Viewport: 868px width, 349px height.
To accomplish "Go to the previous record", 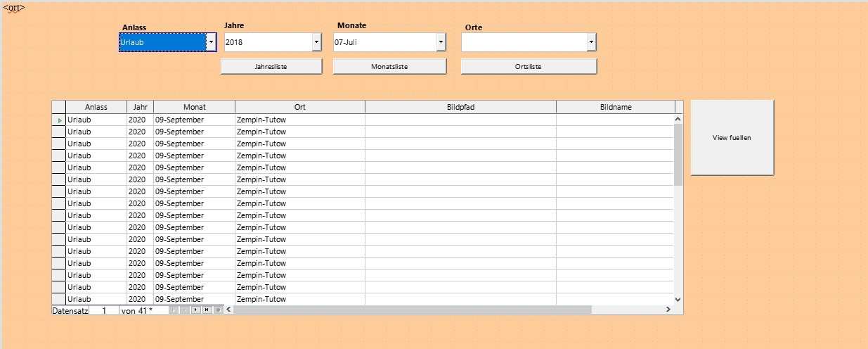I will pos(185,310).
